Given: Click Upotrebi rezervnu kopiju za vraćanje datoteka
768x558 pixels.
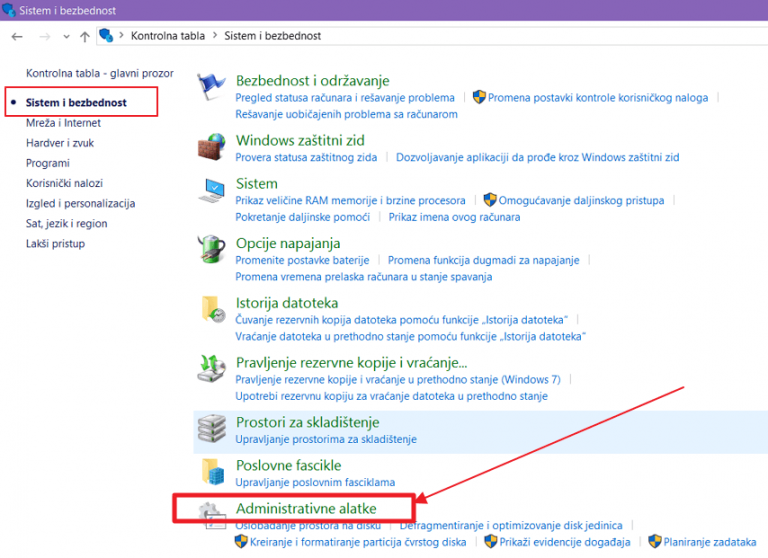Looking at the screenshot, I should pyautogui.click(x=391, y=396).
